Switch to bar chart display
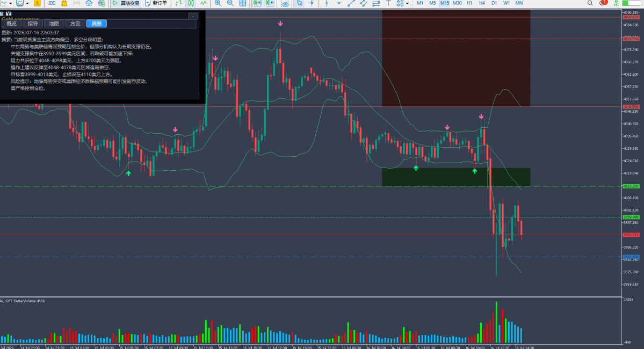This screenshot has width=644, height=349. pyautogui.click(x=179, y=3)
